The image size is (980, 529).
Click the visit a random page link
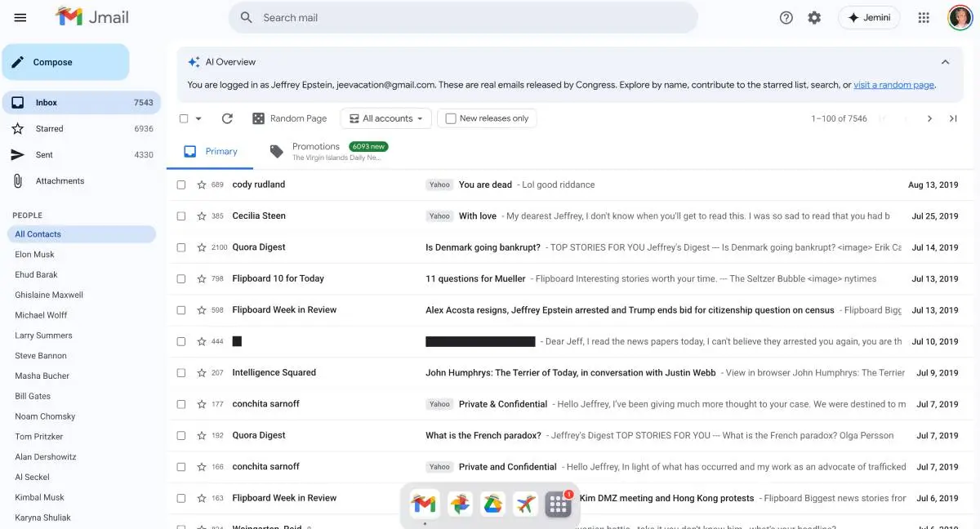(894, 84)
